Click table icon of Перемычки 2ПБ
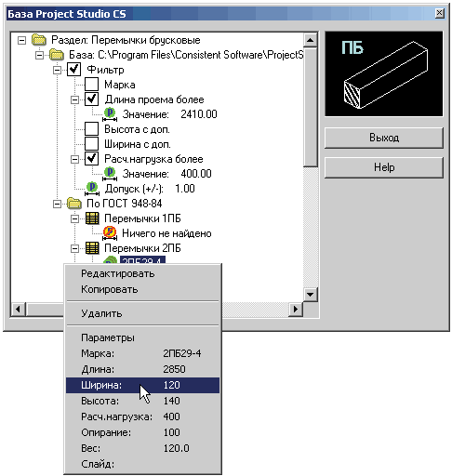 (92, 248)
